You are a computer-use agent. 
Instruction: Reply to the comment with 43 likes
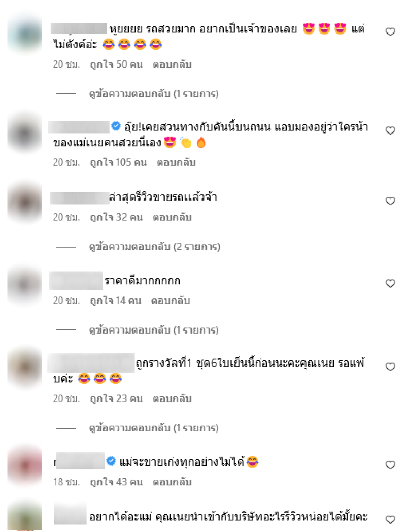click(172, 482)
